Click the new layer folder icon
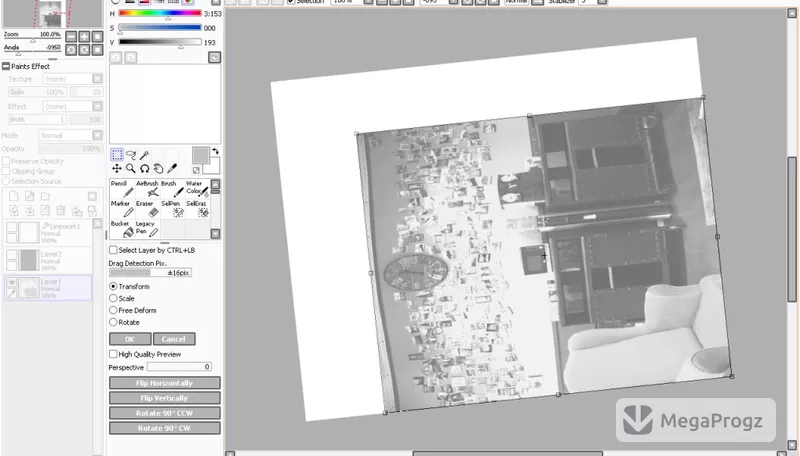Image resolution: width=800 pixels, height=456 pixels. 45,196
